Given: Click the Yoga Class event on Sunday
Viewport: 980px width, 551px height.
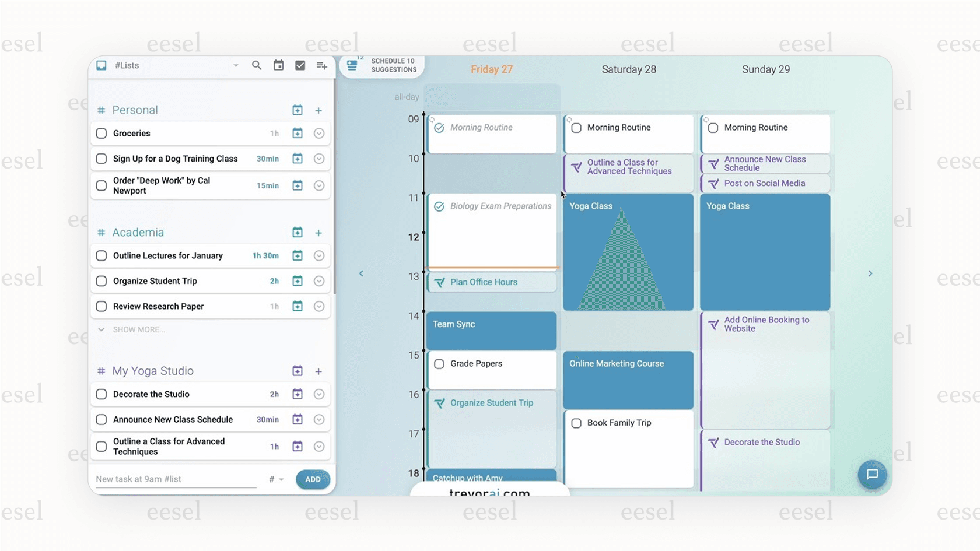Looking at the screenshot, I should (x=765, y=251).
